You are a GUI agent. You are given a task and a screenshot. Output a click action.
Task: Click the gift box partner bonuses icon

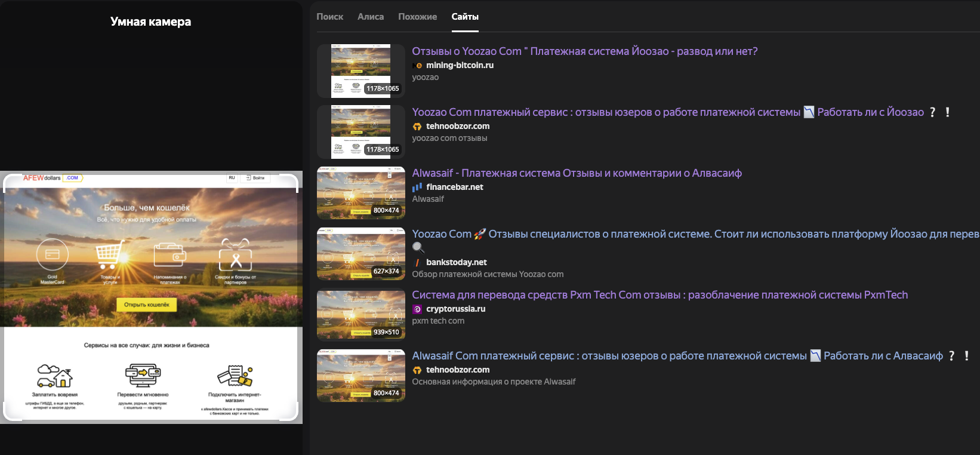tap(235, 255)
